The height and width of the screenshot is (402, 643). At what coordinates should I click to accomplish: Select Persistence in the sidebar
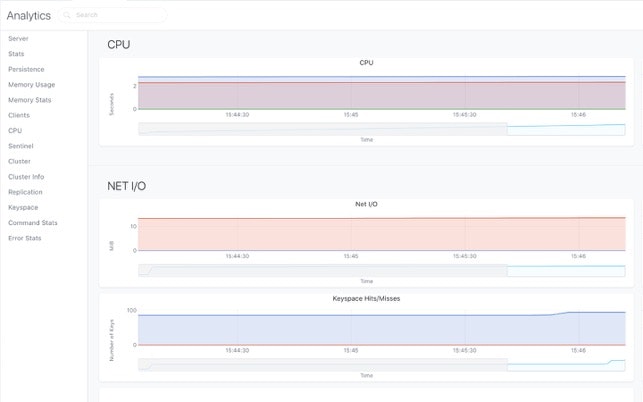26,69
